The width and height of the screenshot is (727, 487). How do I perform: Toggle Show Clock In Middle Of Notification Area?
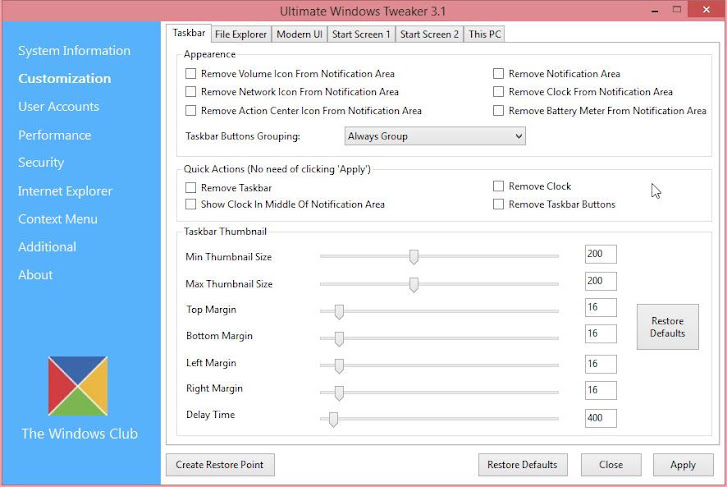pos(191,204)
